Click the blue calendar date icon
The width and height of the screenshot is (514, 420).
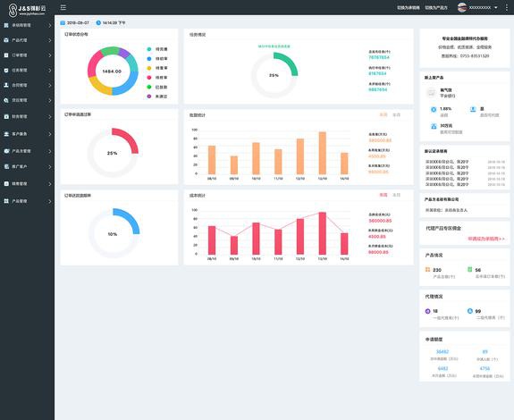pos(63,23)
